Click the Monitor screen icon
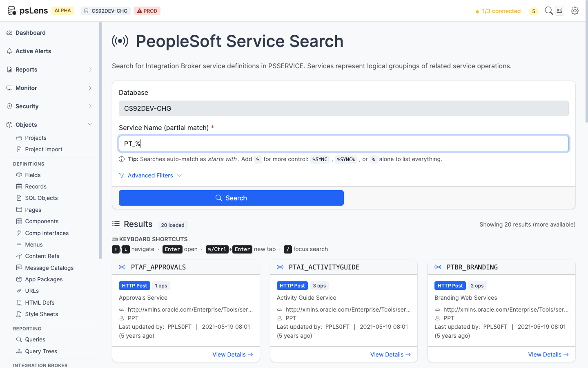Screen dimensions: 588x368 [x=9, y=88]
